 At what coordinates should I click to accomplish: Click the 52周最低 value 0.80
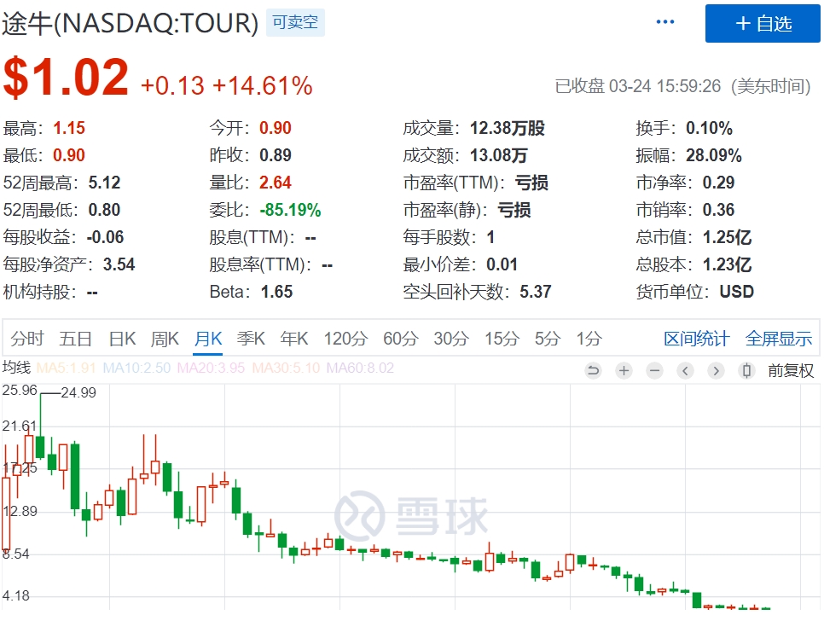click(x=104, y=210)
